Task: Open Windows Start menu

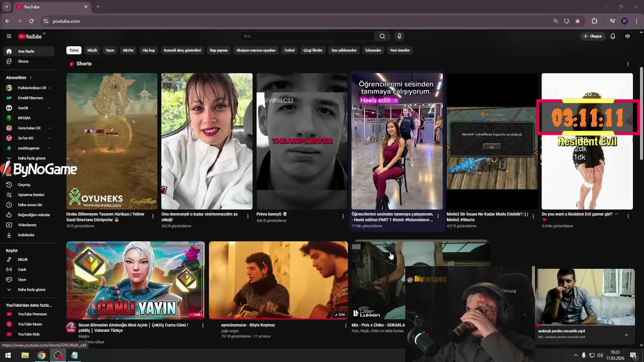Action: click(8, 355)
